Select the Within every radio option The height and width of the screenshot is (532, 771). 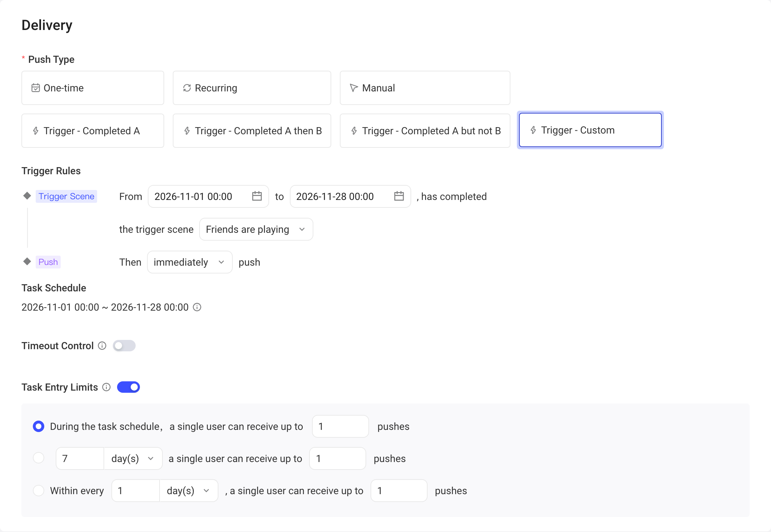click(x=39, y=491)
